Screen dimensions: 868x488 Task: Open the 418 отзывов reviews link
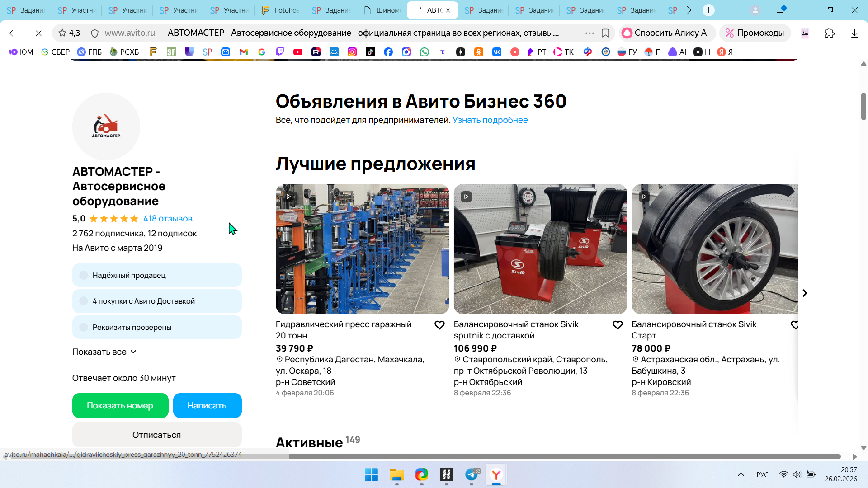click(x=168, y=219)
